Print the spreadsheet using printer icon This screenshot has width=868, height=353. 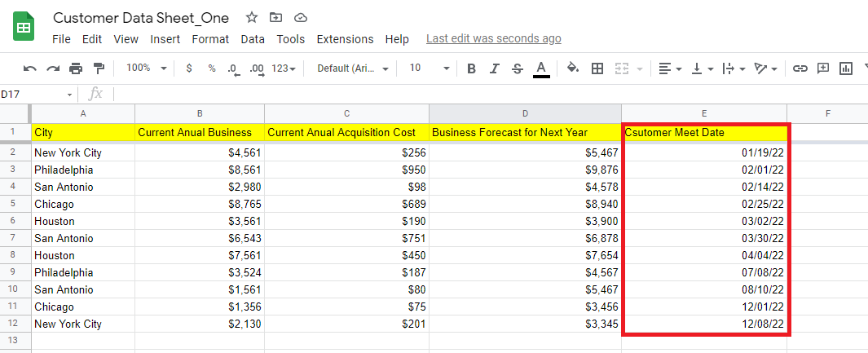(76, 68)
